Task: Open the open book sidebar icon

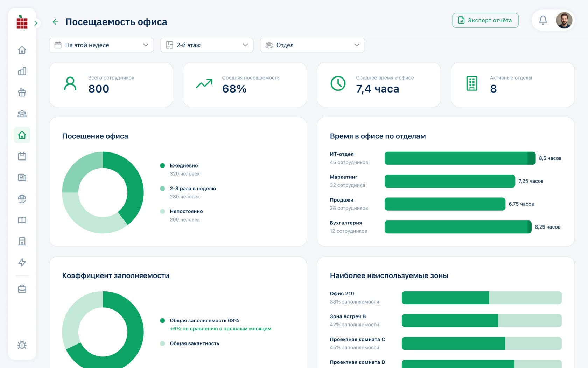Action: point(22,220)
